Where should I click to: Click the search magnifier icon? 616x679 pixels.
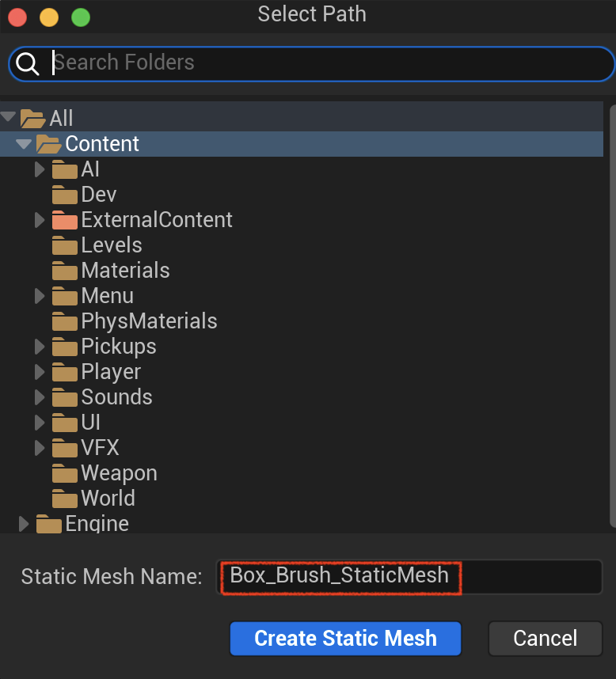click(28, 63)
